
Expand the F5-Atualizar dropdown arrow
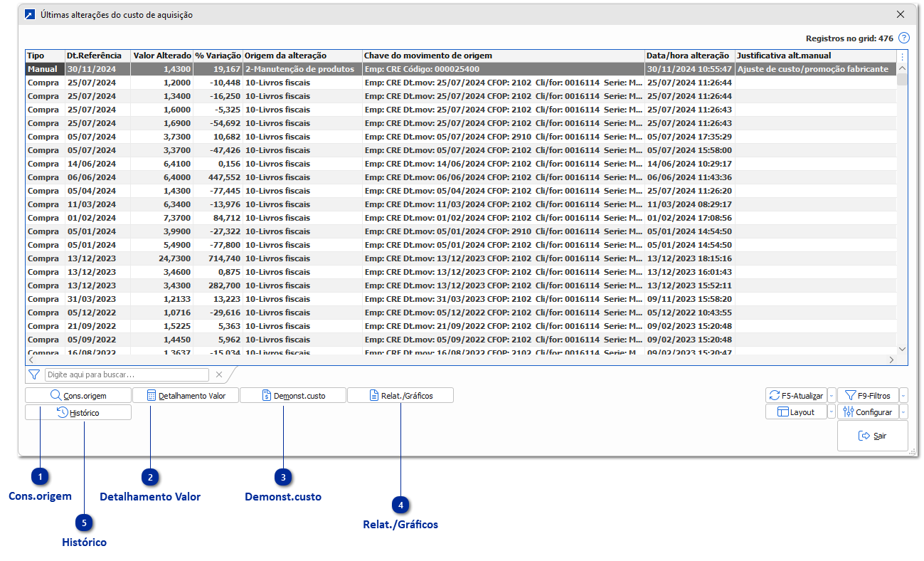pyautogui.click(x=832, y=396)
